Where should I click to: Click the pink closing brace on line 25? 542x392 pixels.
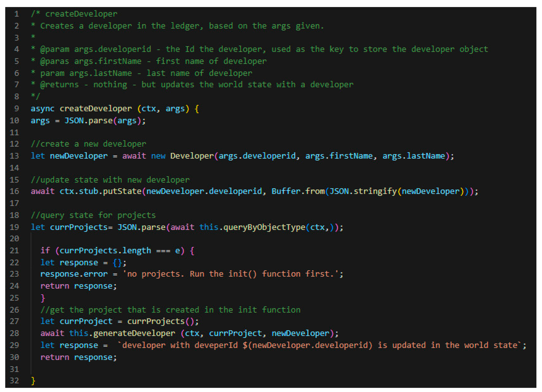43,298
